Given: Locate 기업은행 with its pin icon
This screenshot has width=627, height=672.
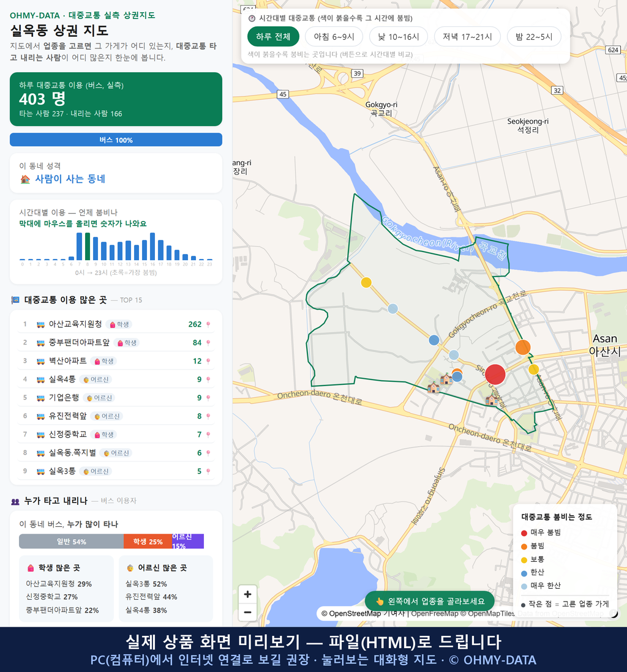Looking at the screenshot, I should [x=208, y=398].
